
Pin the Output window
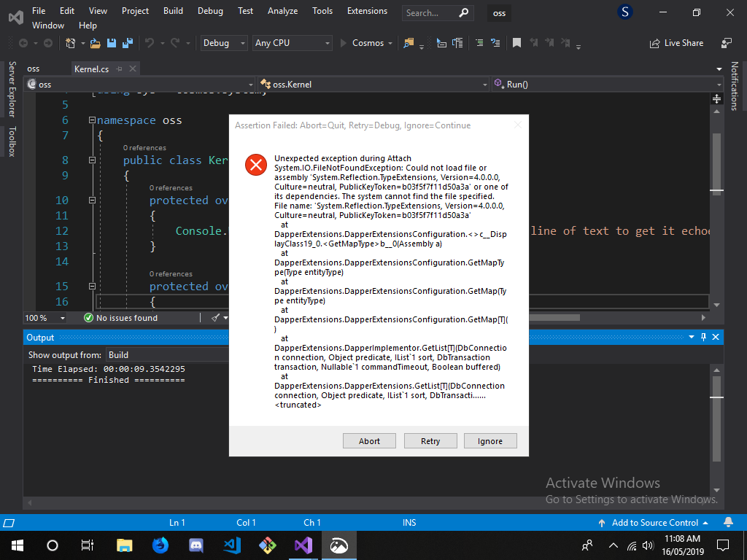703,336
